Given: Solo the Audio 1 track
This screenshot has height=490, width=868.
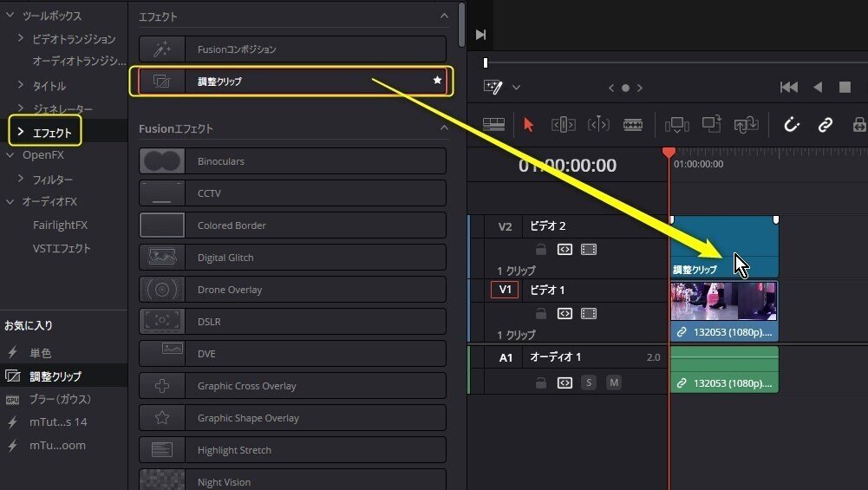Looking at the screenshot, I should [x=589, y=382].
